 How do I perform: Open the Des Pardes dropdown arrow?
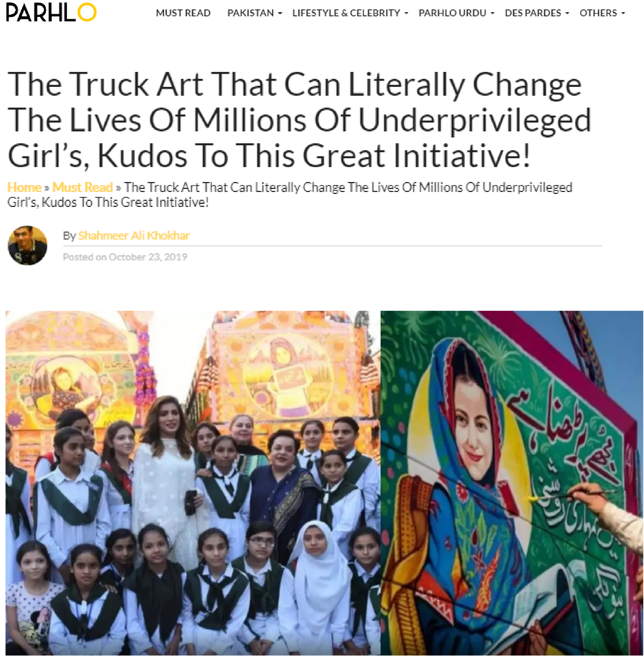567,14
